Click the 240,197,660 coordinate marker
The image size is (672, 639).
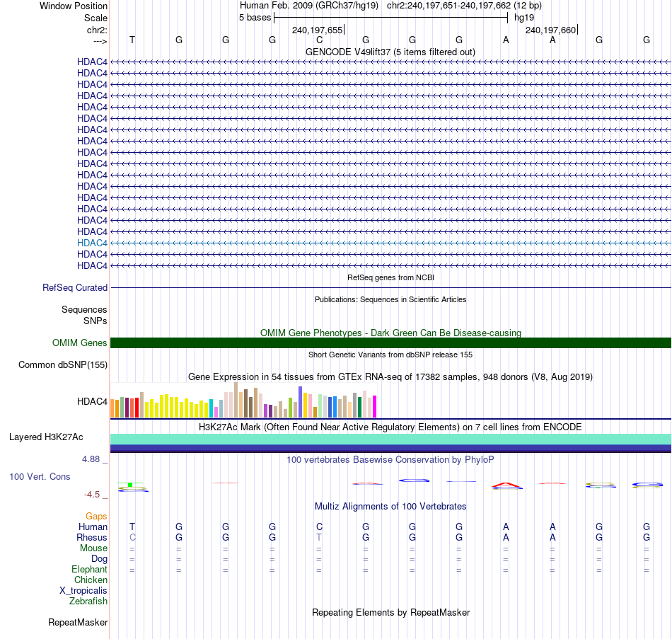coord(551,30)
